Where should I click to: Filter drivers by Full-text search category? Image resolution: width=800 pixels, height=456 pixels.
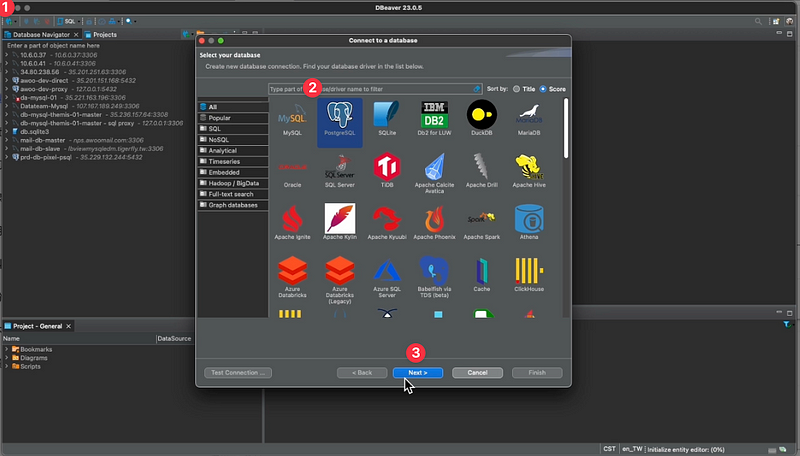pos(233,194)
